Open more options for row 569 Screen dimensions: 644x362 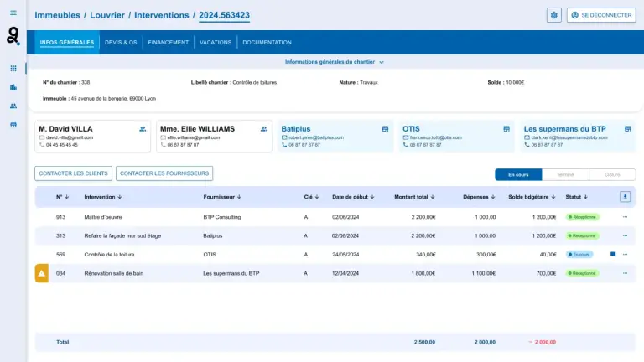(625, 255)
